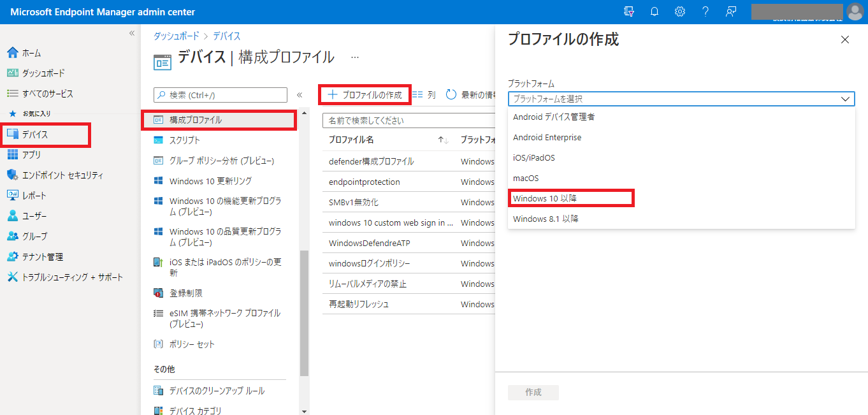Collapse the left navigation with double chevron
Image resolution: width=868 pixels, height=415 pixels.
click(132, 33)
